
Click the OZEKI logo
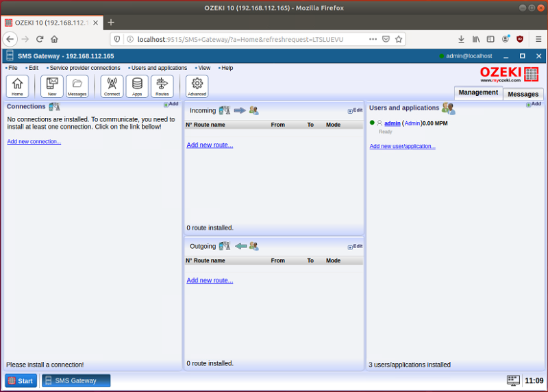[509, 74]
